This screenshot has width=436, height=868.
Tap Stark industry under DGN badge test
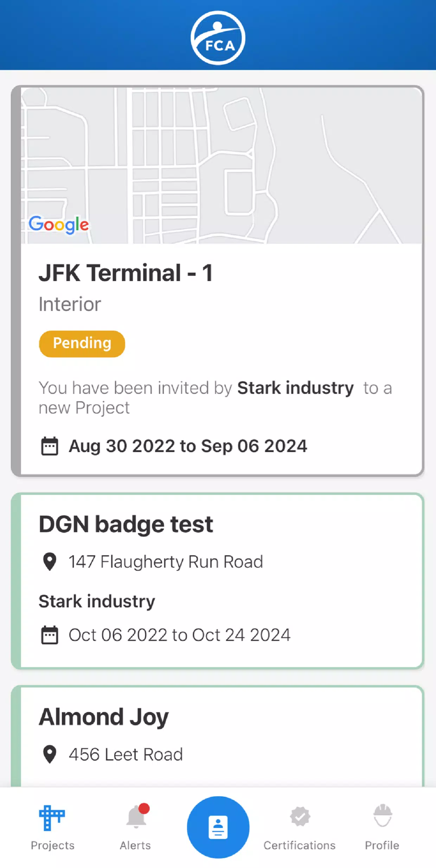(x=97, y=601)
